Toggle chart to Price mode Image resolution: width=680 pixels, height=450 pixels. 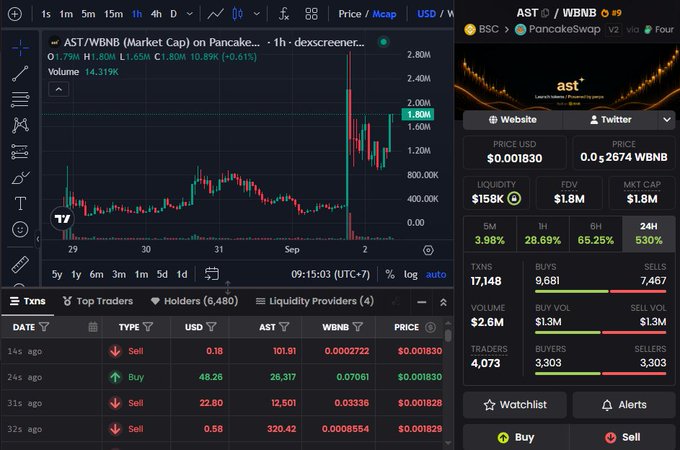click(350, 14)
